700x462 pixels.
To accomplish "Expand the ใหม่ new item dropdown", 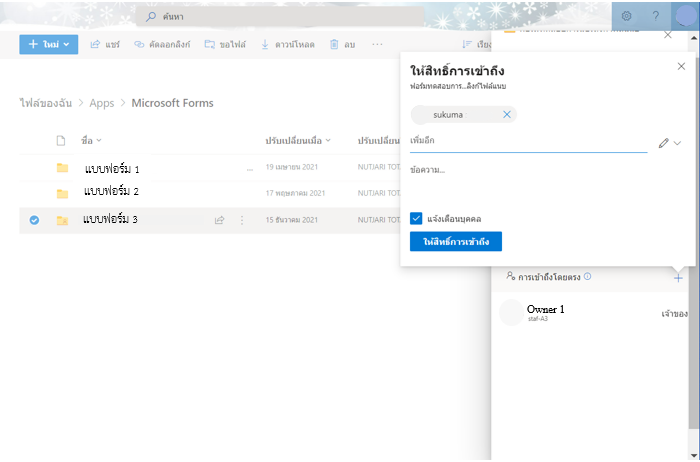I will [48, 45].
